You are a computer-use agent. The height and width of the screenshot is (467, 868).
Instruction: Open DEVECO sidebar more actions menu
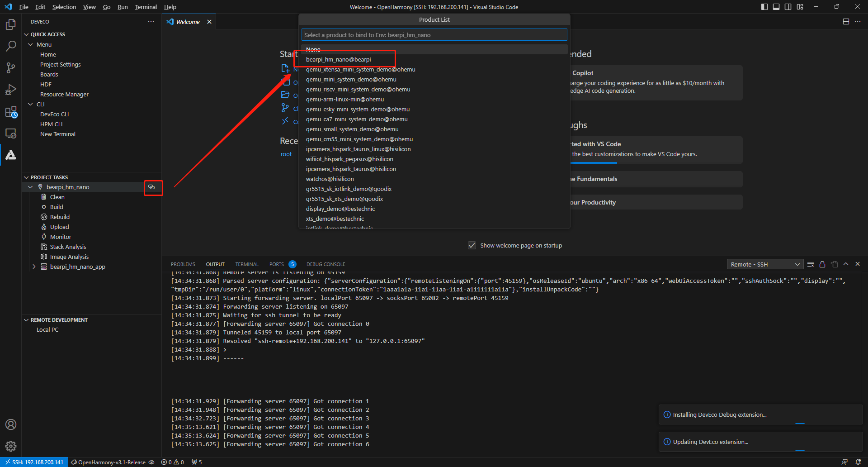[x=151, y=22]
